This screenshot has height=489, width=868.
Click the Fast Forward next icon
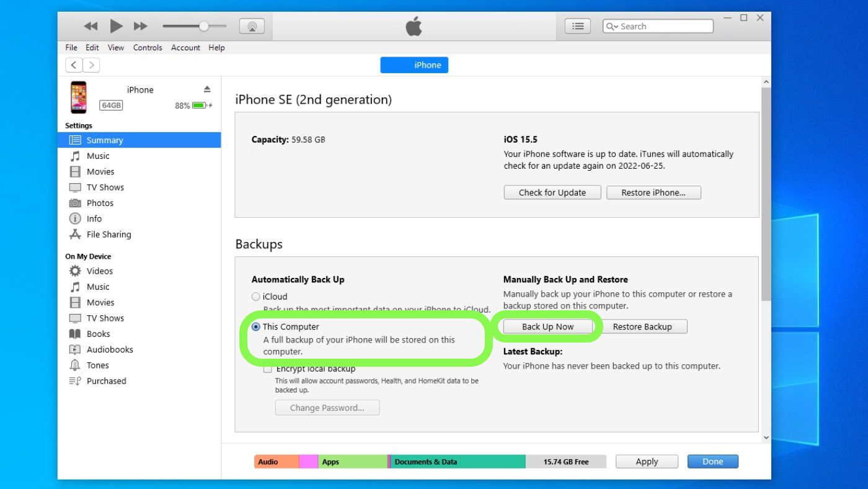[x=141, y=26]
